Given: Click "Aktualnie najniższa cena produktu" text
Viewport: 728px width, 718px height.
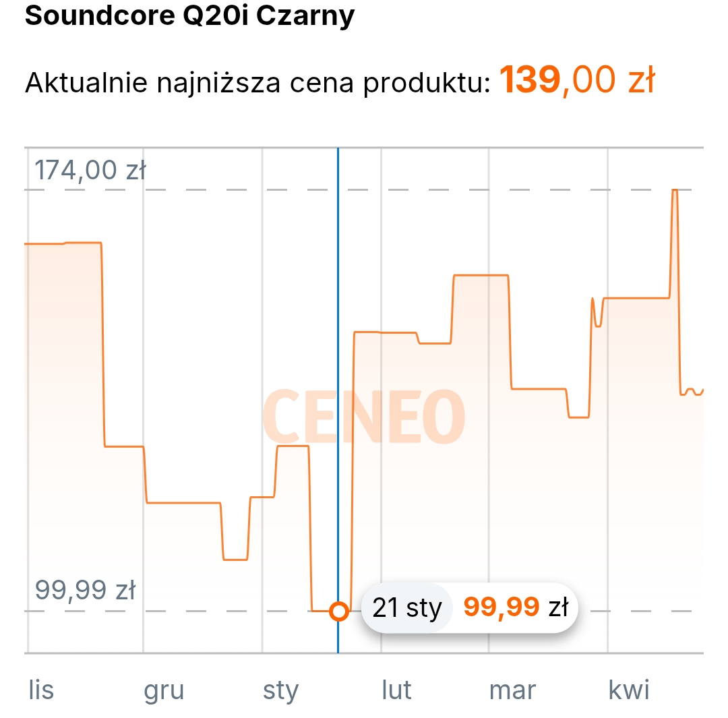Looking at the screenshot, I should coord(257,84).
